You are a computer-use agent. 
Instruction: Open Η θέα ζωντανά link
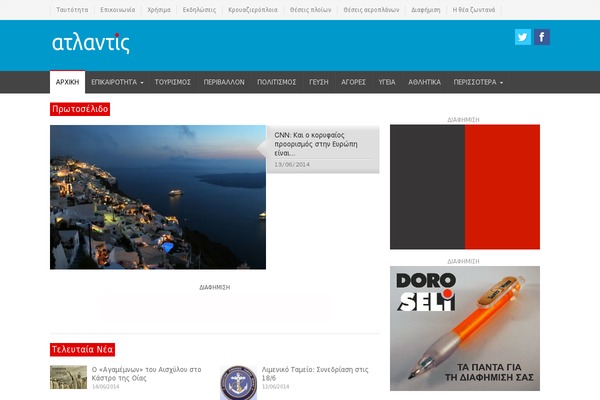coord(474,10)
